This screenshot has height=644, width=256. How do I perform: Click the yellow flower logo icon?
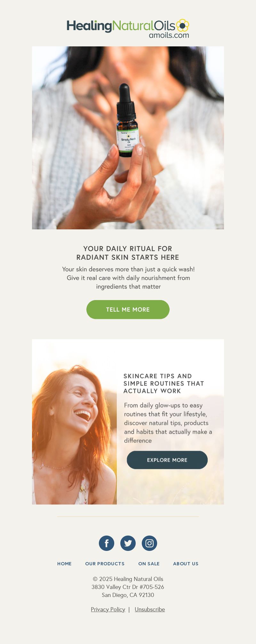(x=182, y=25)
